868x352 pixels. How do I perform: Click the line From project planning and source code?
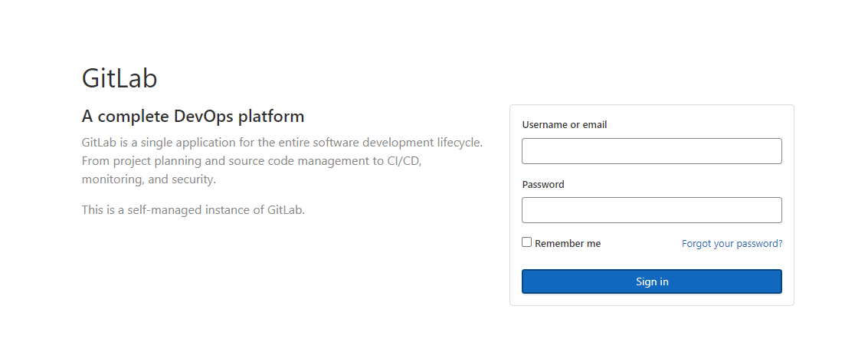point(252,161)
